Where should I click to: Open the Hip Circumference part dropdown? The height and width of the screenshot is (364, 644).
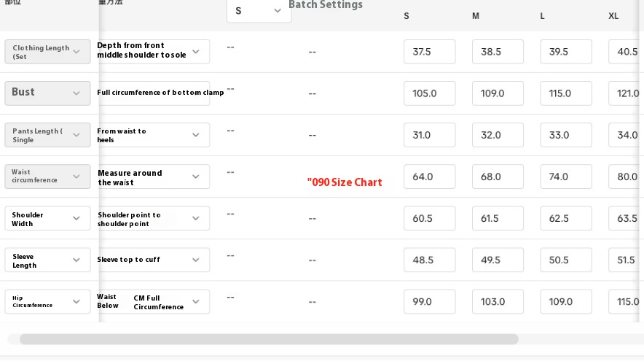47,302
